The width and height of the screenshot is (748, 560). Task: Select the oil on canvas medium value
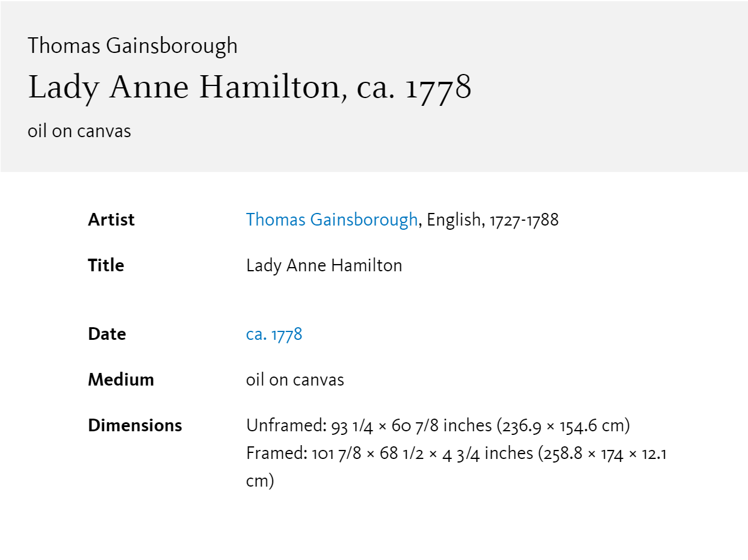[x=295, y=380]
